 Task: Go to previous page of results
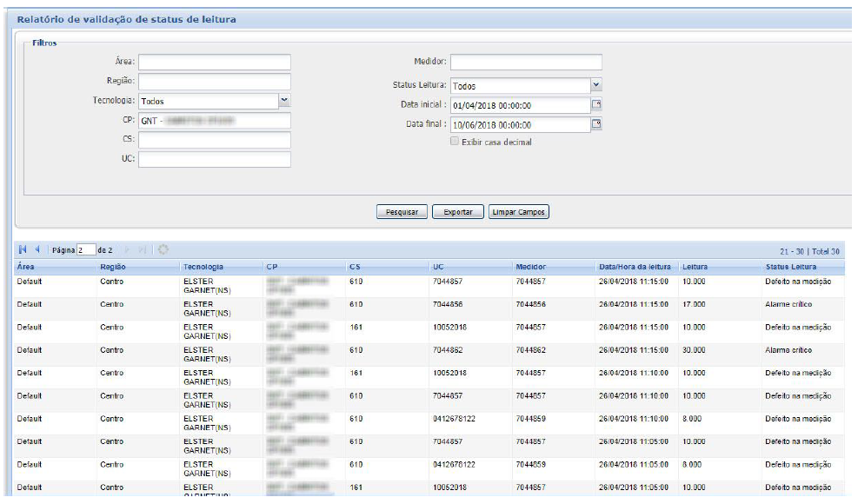point(37,251)
